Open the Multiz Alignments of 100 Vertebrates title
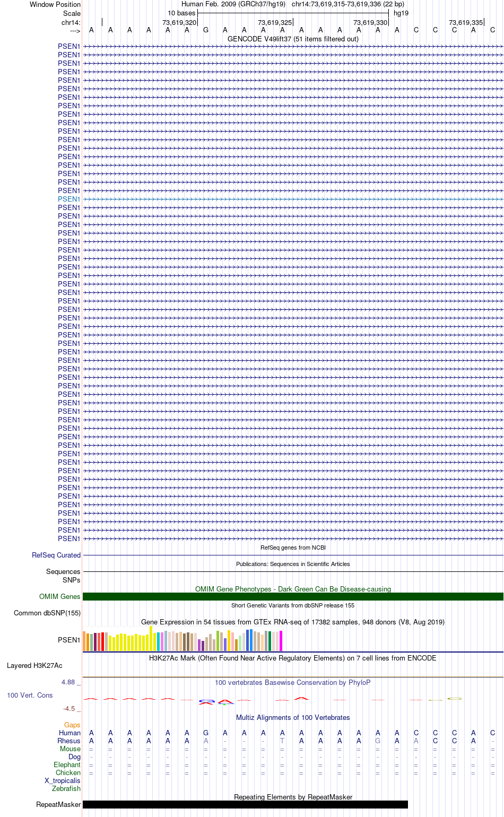Screen dimensions: 504x817 pyautogui.click(x=293, y=717)
